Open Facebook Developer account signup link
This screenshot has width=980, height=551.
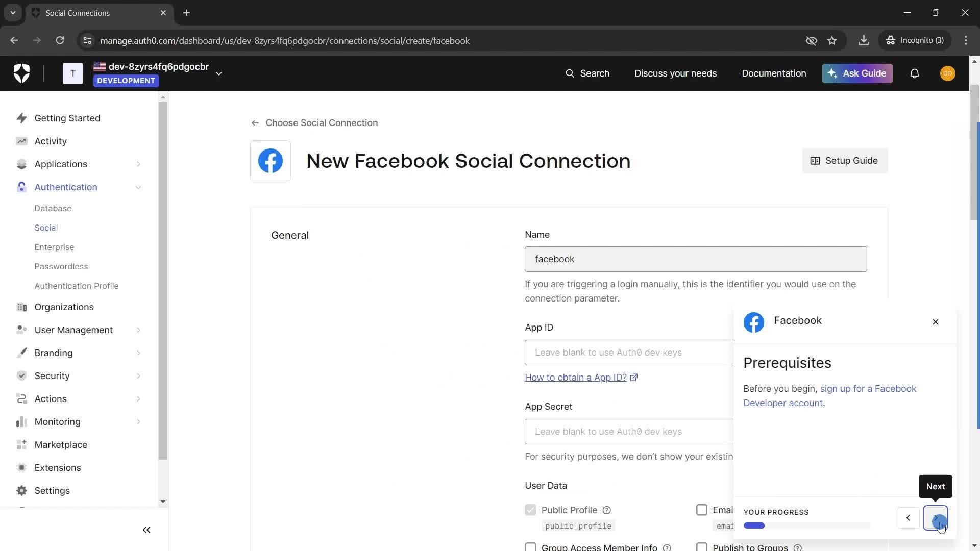[830, 396]
